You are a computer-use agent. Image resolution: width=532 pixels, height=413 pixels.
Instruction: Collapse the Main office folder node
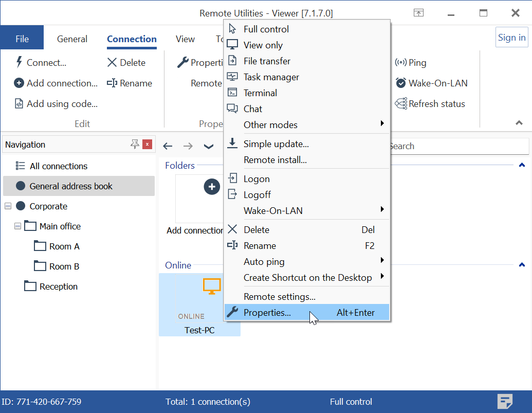(18, 226)
